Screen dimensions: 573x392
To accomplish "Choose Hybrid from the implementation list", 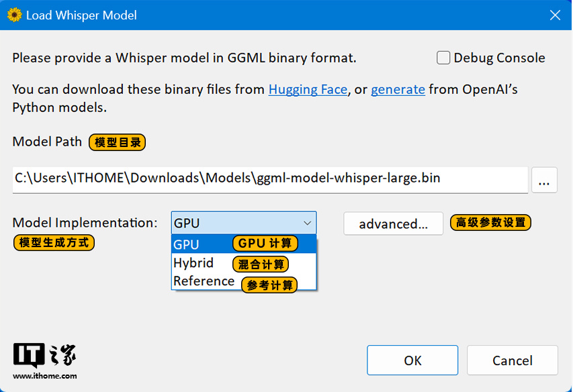I will (193, 263).
